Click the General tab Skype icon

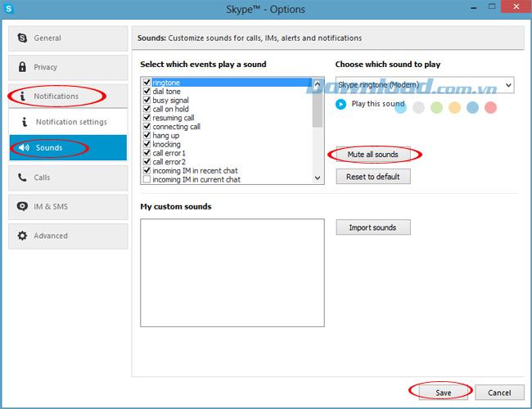(22, 38)
